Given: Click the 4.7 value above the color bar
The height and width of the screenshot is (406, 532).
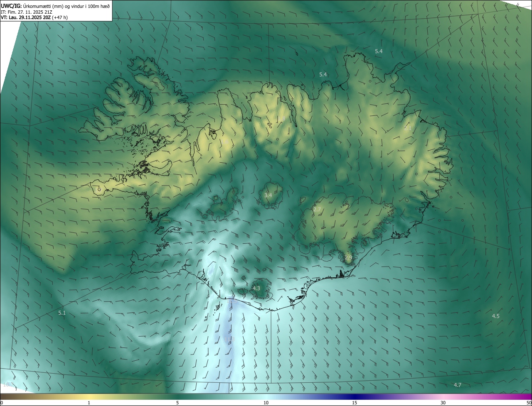Looking at the screenshot, I should pyautogui.click(x=458, y=385).
